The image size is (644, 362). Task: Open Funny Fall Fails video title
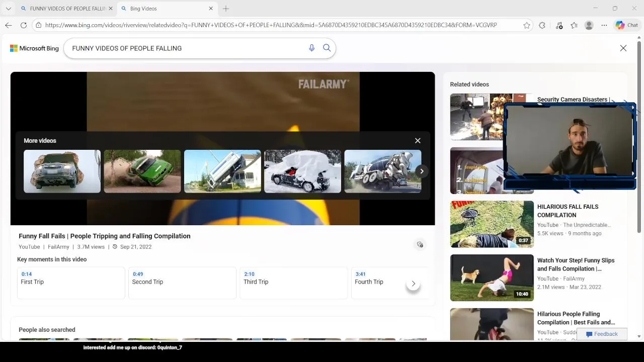(105, 236)
